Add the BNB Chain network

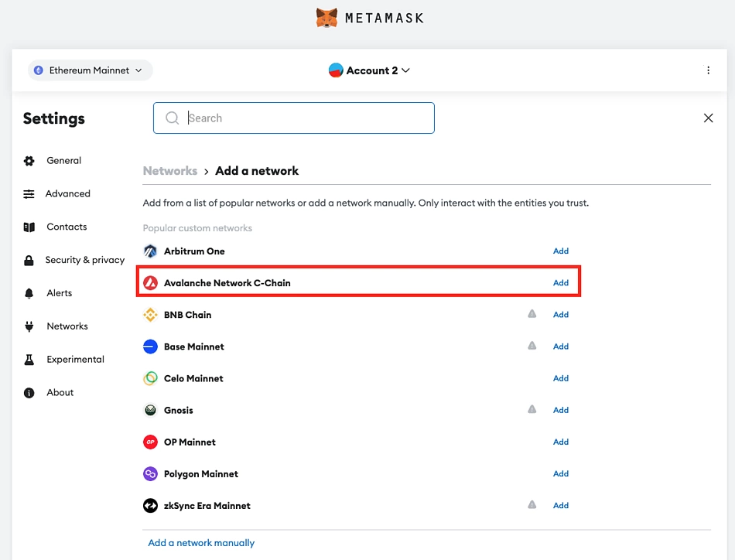point(561,315)
